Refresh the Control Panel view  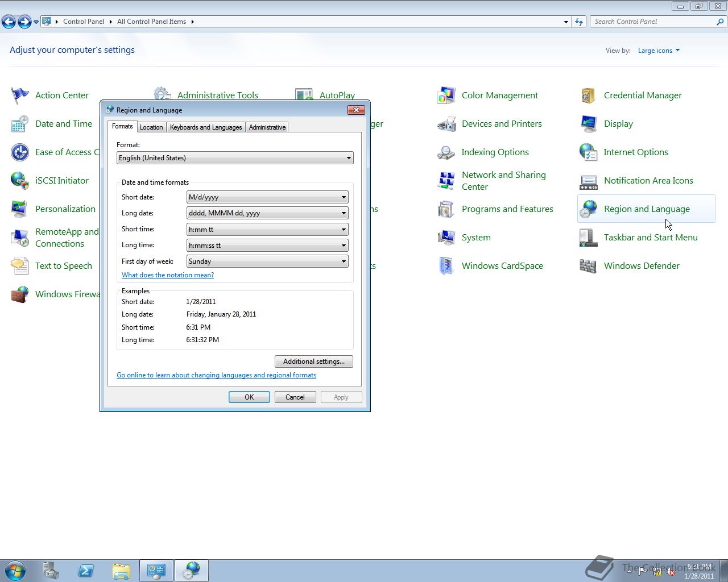[x=579, y=22]
